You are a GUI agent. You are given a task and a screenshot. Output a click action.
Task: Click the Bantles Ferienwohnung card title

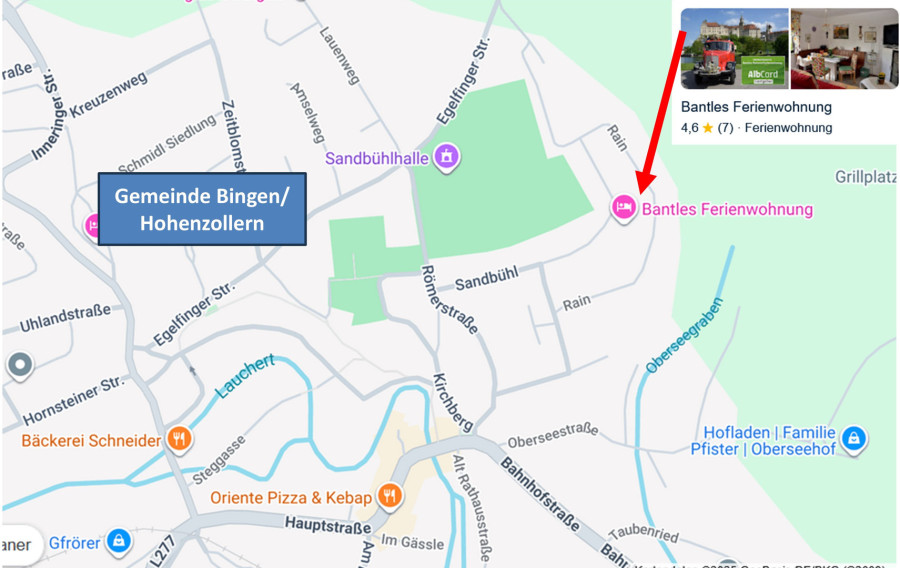coord(756,107)
